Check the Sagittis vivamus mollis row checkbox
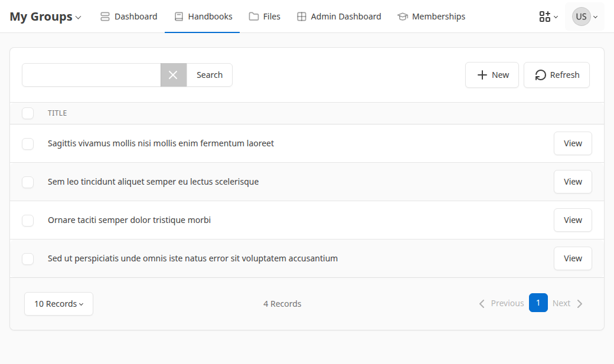This screenshot has width=614, height=364. click(x=28, y=143)
